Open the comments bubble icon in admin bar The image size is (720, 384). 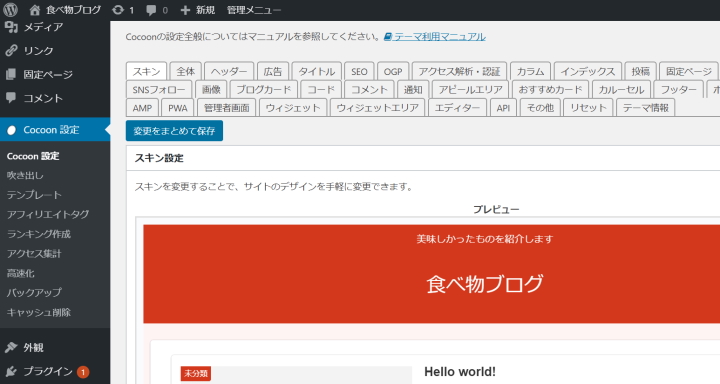click(151, 10)
